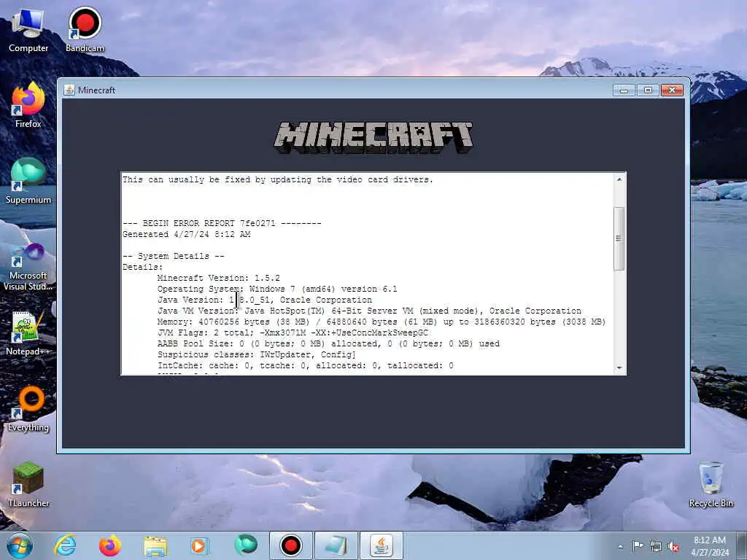The height and width of the screenshot is (560, 747).
Task: Click the error report scrollbar down arrow
Action: click(x=619, y=368)
